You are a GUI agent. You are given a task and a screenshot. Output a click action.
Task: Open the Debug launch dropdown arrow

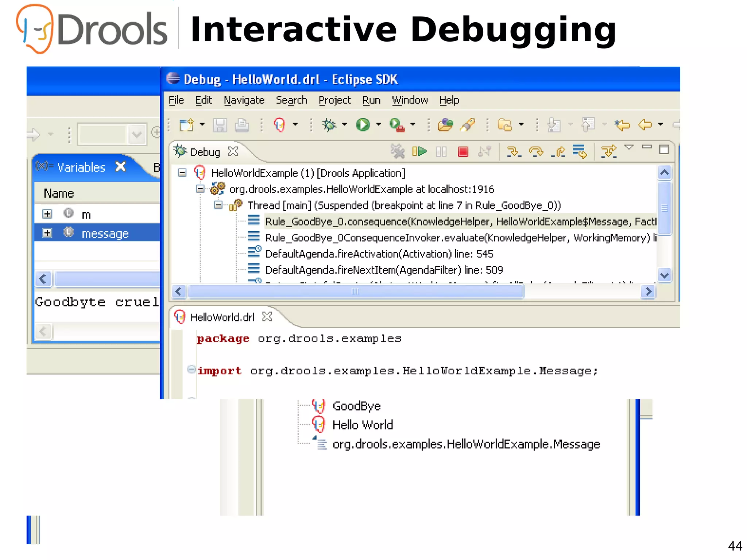(344, 124)
